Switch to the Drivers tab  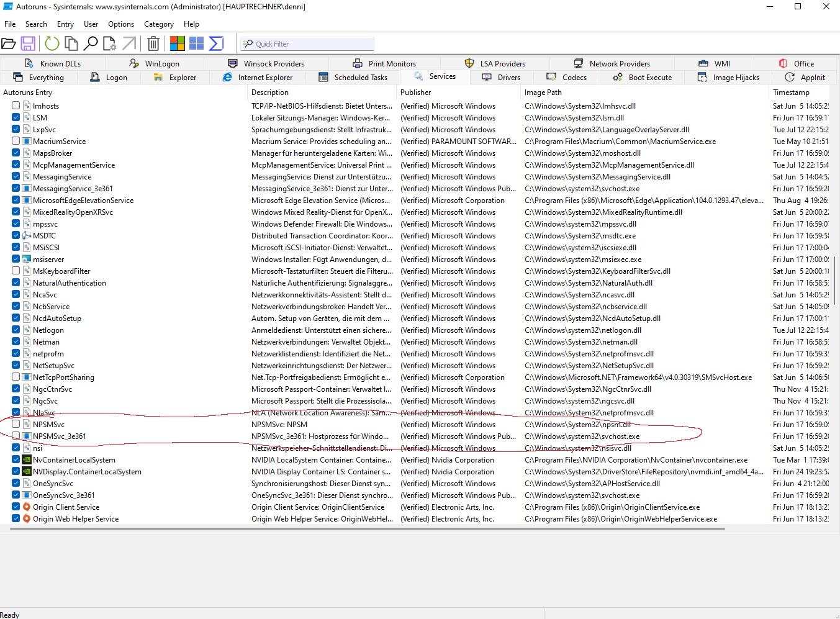[501, 78]
